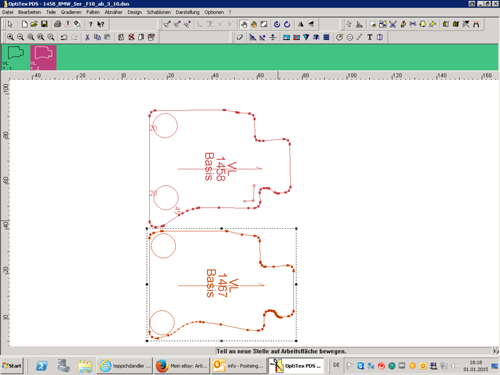Undo the last action

pos(64,37)
